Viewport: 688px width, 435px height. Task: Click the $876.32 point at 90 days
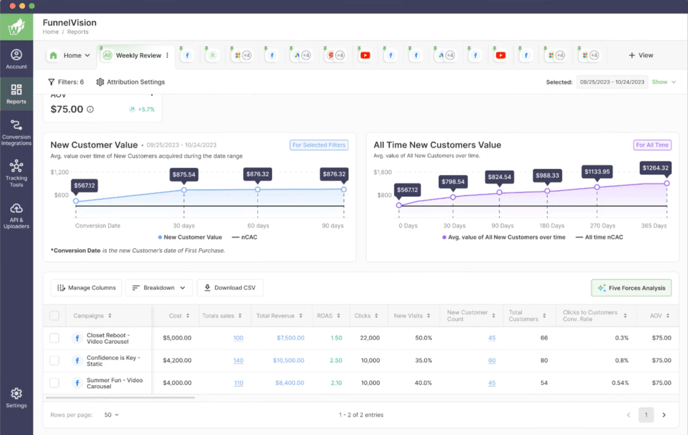pyautogui.click(x=343, y=190)
